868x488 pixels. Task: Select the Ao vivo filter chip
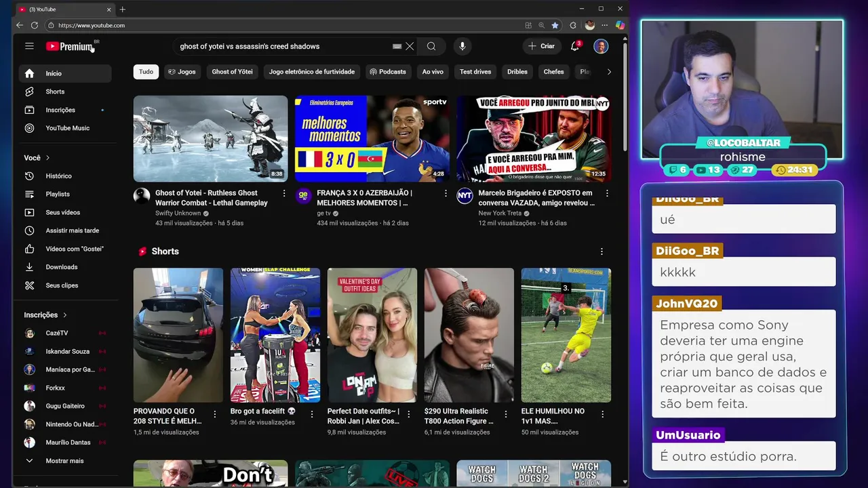[433, 72]
